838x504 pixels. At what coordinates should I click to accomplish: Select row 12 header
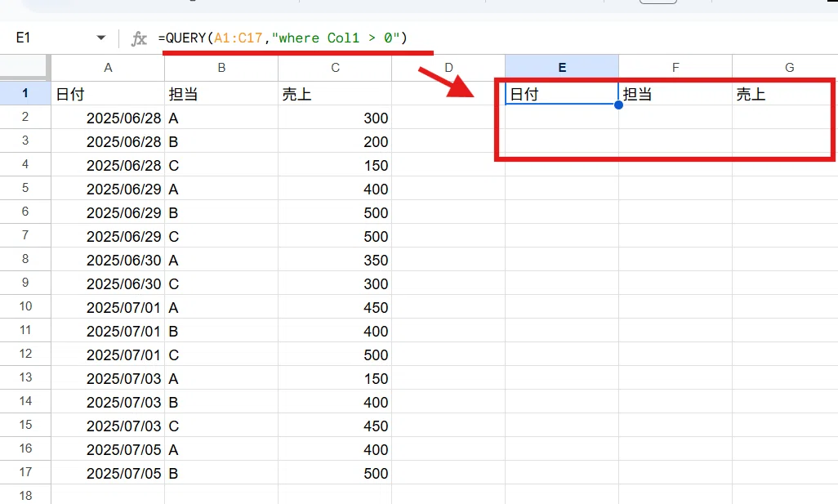click(x=25, y=353)
